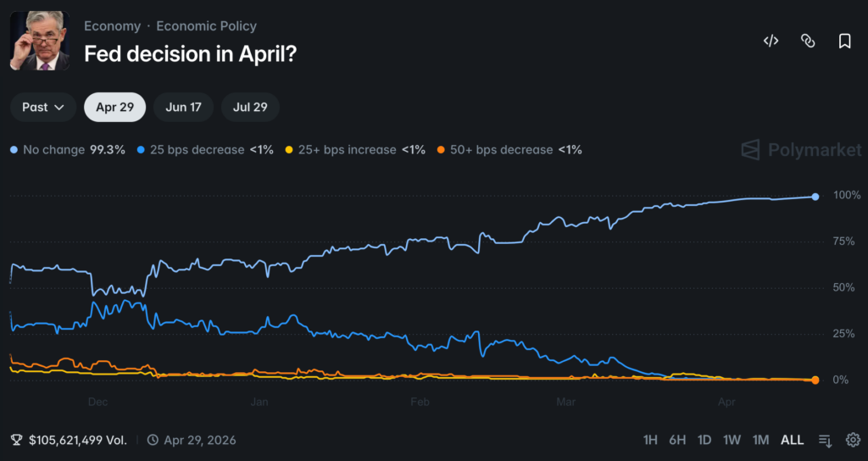Screen dimensions: 868x461
Task: Toggle the 25 bps decrease series
Action: pyautogui.click(x=205, y=150)
